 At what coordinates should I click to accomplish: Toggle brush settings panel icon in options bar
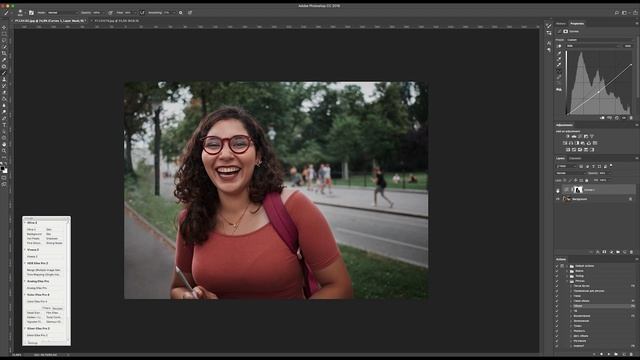(x=31, y=13)
